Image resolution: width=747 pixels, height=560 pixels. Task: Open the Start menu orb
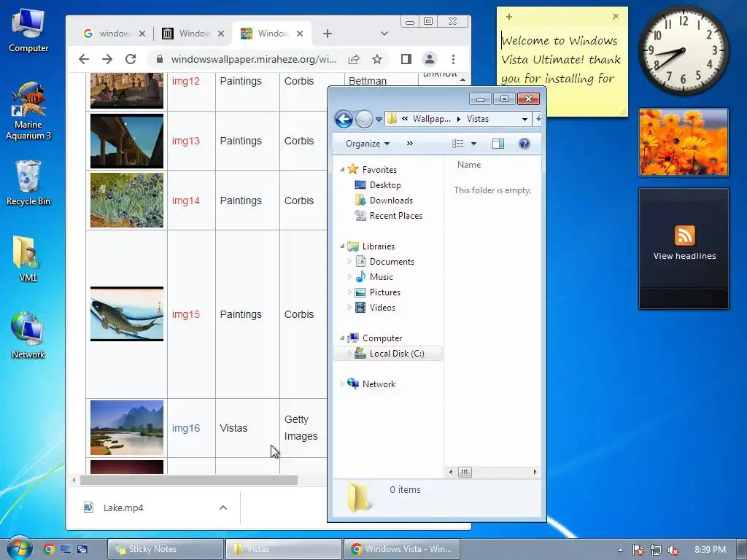pyautogui.click(x=19, y=548)
